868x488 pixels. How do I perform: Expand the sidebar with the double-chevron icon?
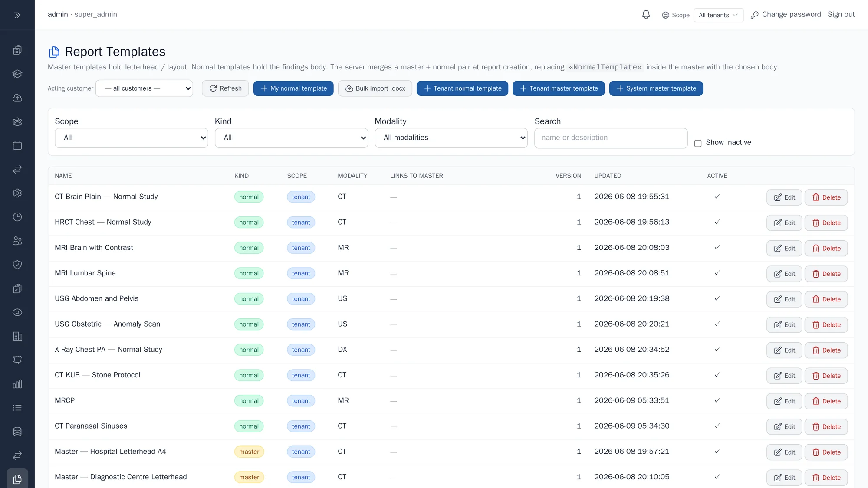pyautogui.click(x=17, y=15)
